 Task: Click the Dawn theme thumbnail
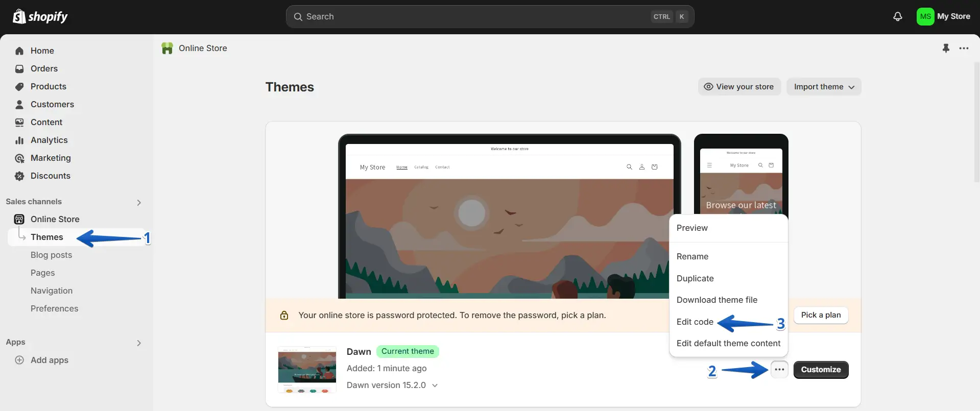(307, 370)
